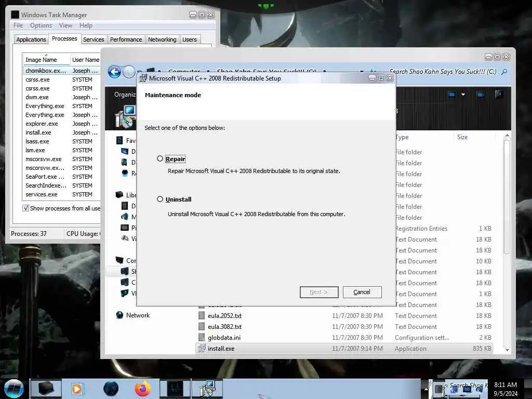Select the globdata.ini file
Viewport: 532px width, 399px height.
tap(224, 338)
